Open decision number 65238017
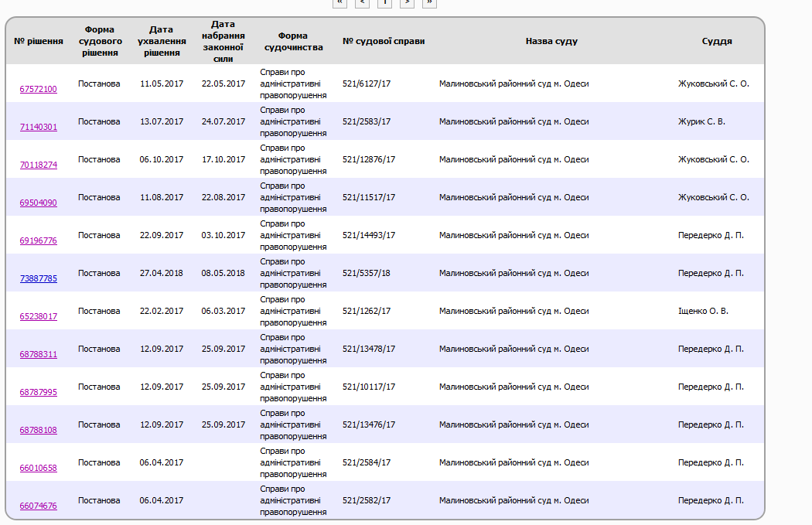The width and height of the screenshot is (812, 525). 38,316
